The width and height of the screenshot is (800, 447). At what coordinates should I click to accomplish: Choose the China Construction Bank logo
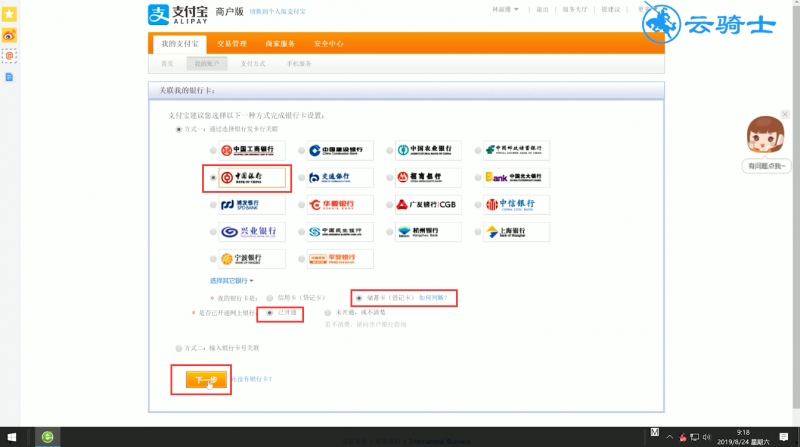340,150
